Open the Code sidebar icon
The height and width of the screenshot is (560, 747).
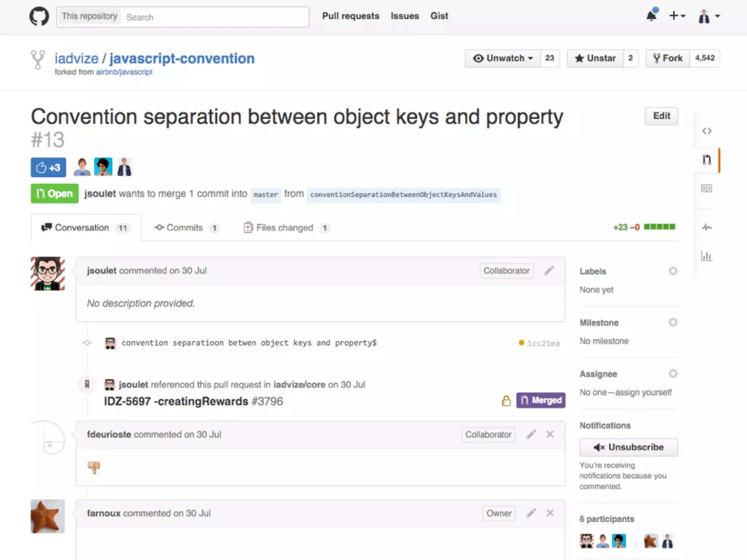click(x=707, y=131)
